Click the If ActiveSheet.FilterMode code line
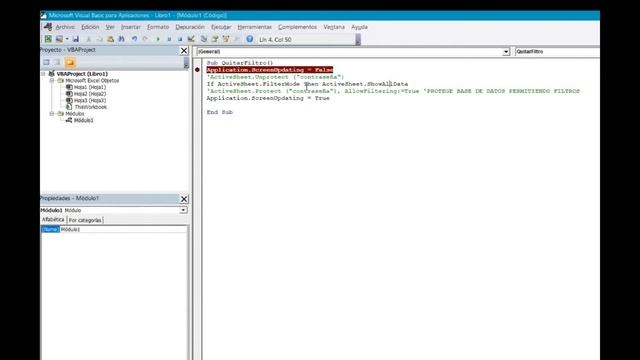Screen dimensions: 640x360 tap(307, 84)
